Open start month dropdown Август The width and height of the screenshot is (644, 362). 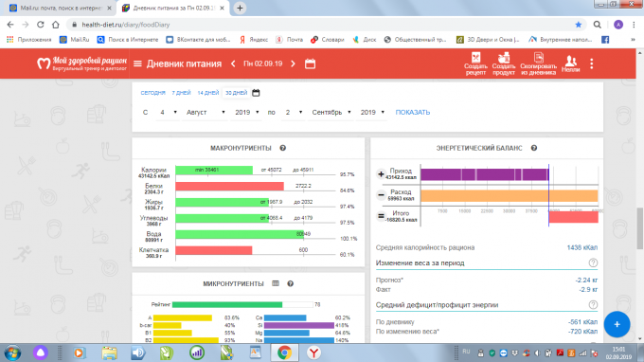click(205, 112)
